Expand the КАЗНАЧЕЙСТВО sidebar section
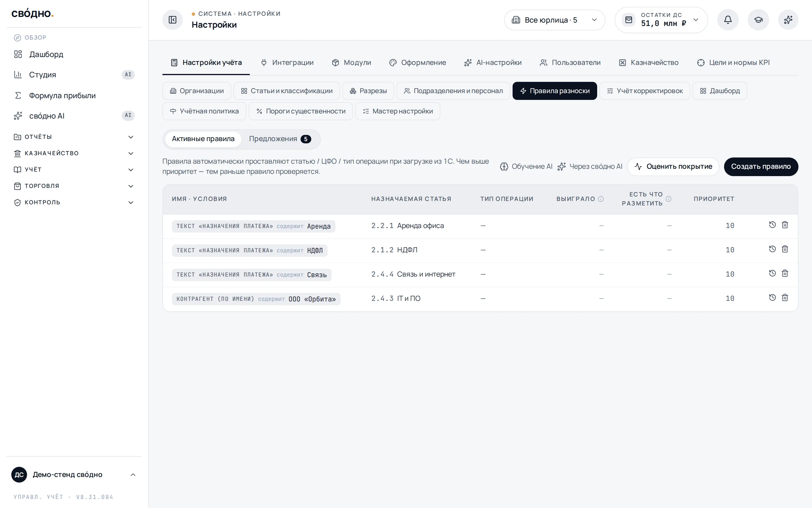The width and height of the screenshot is (812, 508). [74, 153]
